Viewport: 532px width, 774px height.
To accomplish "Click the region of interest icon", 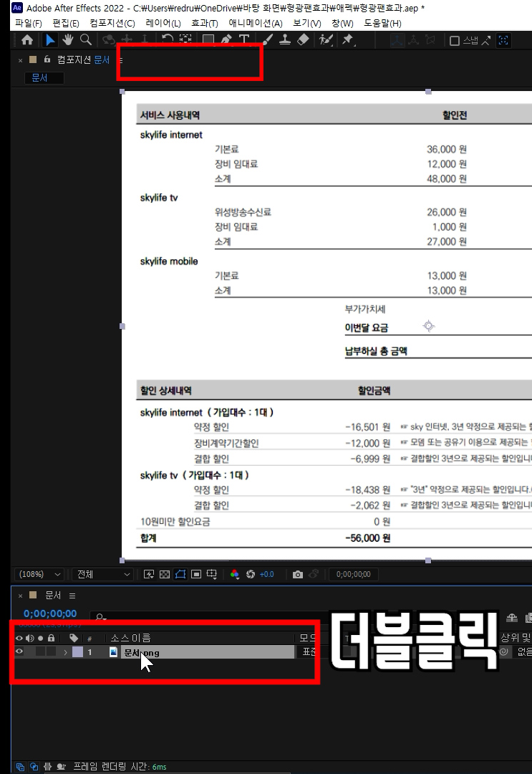I will (x=196, y=574).
